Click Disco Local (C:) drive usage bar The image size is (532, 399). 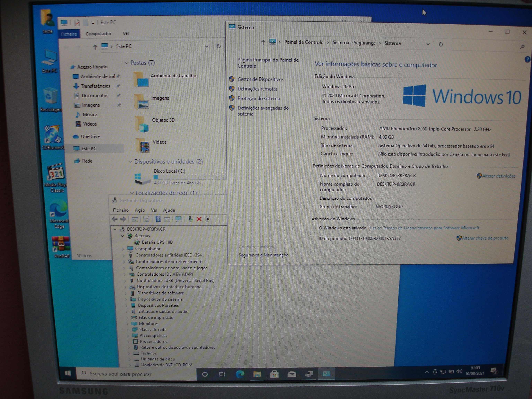[190, 177]
